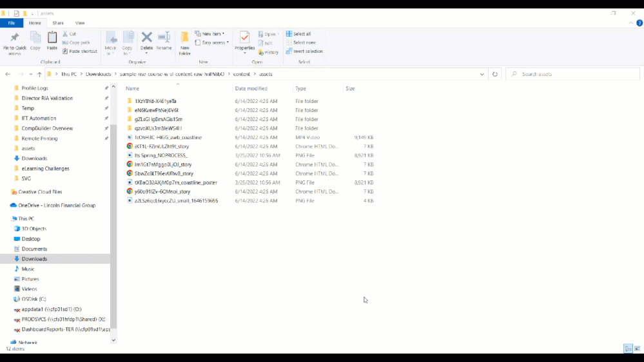This screenshot has width=644, height=362.
Task: Select 3D Objects under This PC
Action: (x=34, y=229)
